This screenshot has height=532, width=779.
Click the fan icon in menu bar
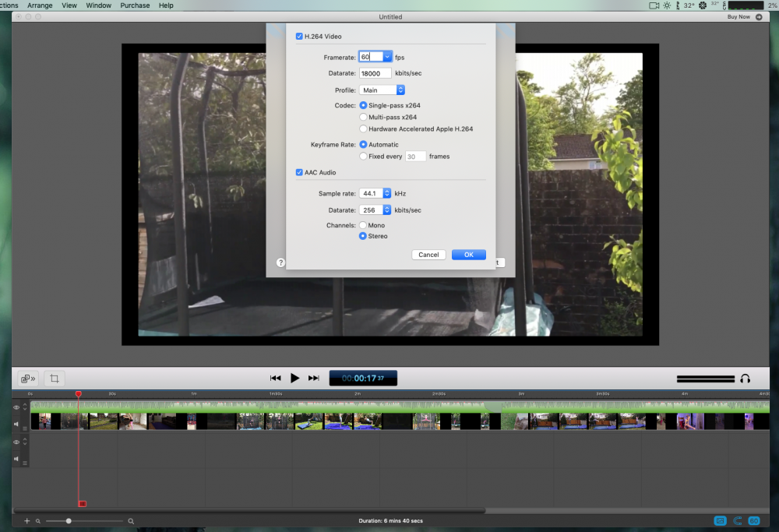[703, 5]
